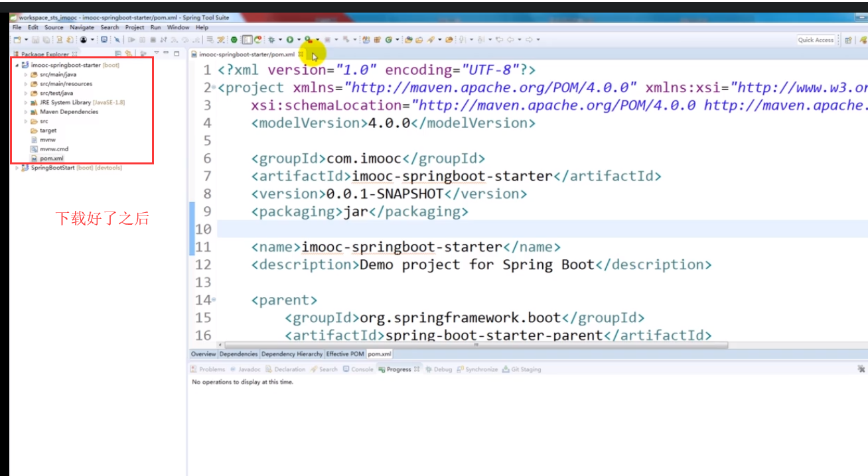The width and height of the screenshot is (868, 476).
Task: Open the Console view tab
Action: (x=358, y=369)
